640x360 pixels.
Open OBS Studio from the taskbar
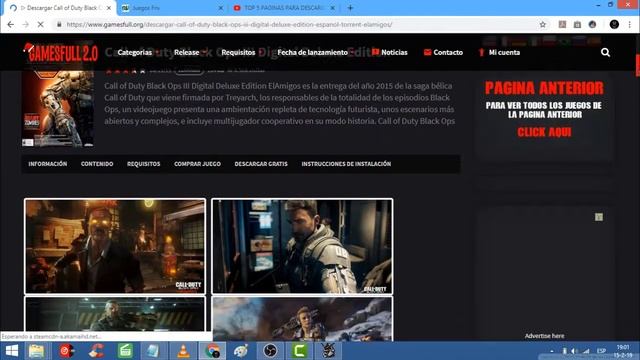270,351
